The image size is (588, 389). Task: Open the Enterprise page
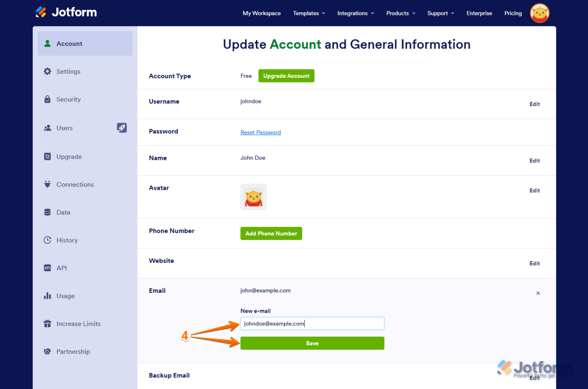(x=479, y=13)
